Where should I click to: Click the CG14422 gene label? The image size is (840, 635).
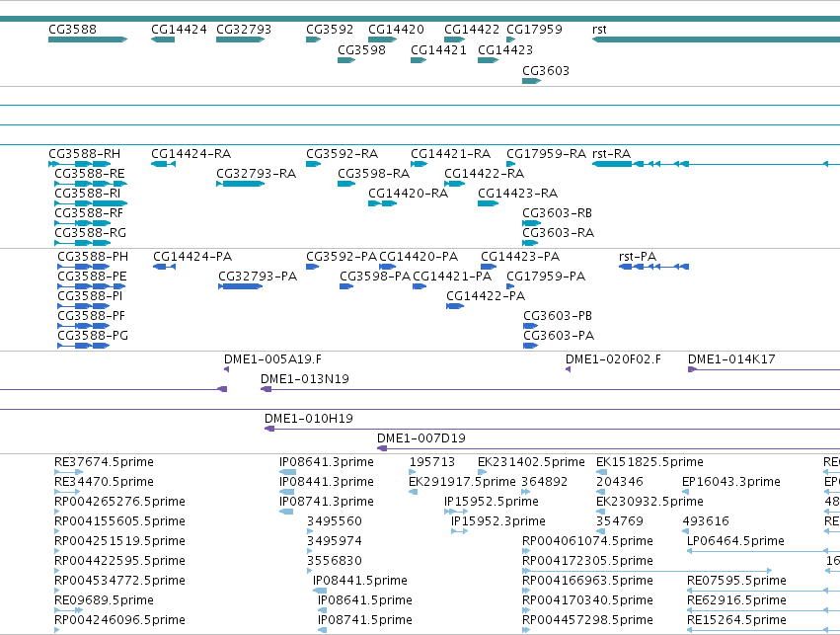click(x=472, y=30)
